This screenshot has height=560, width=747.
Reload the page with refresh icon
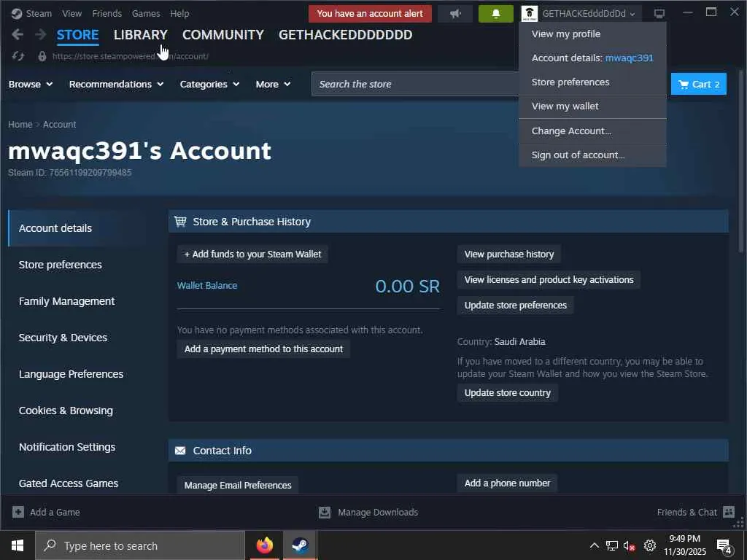pyautogui.click(x=18, y=56)
